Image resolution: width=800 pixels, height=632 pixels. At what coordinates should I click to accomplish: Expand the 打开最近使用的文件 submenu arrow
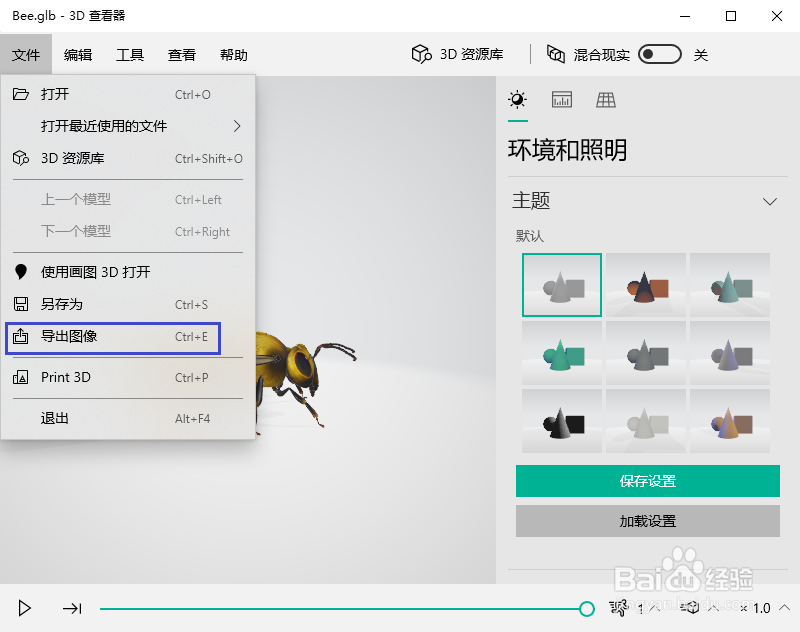pyautogui.click(x=237, y=126)
